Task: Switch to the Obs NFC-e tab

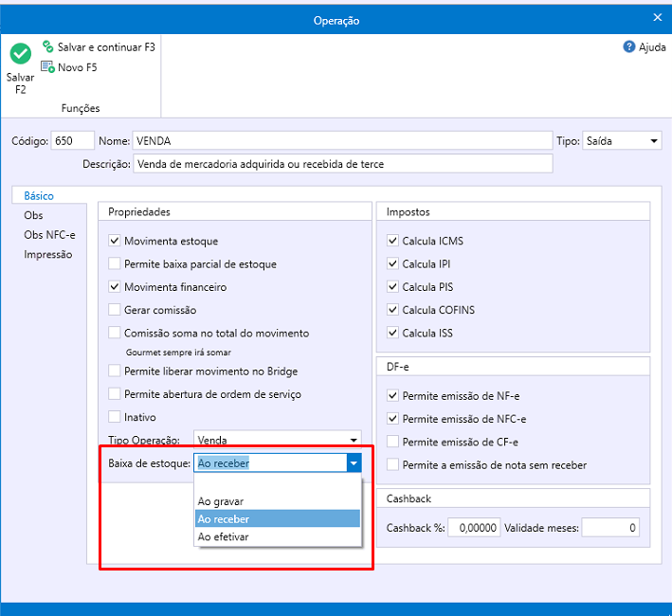Action: pos(49,235)
